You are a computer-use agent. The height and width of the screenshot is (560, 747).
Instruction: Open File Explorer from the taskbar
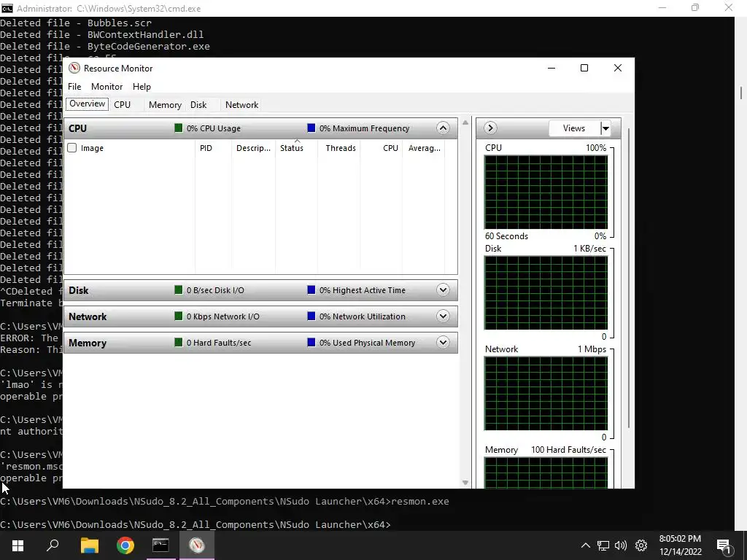point(89,545)
